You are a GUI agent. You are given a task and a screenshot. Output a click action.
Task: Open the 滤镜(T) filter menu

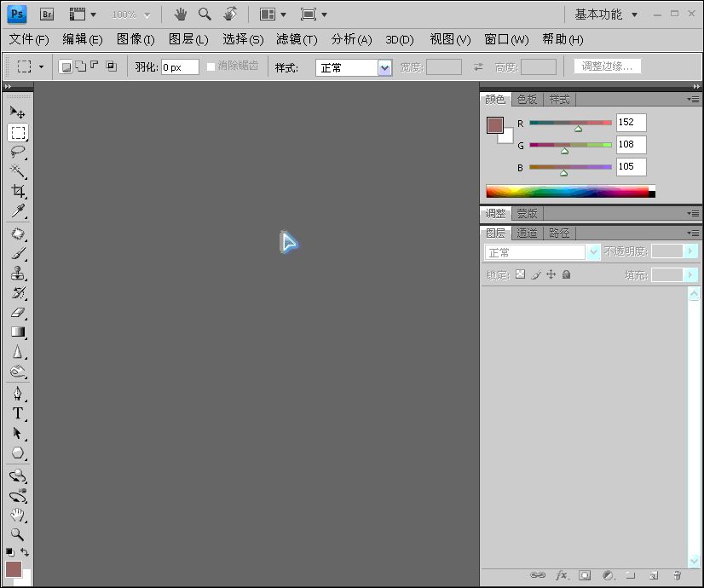[296, 39]
